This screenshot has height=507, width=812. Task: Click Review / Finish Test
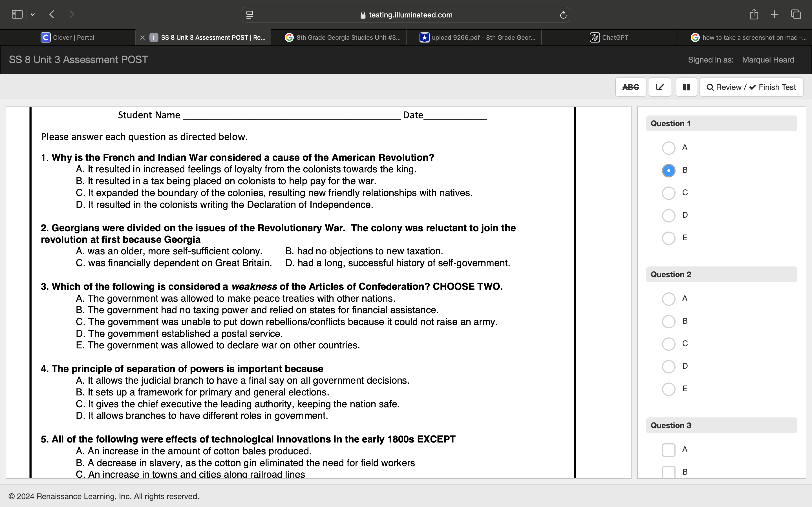click(751, 87)
